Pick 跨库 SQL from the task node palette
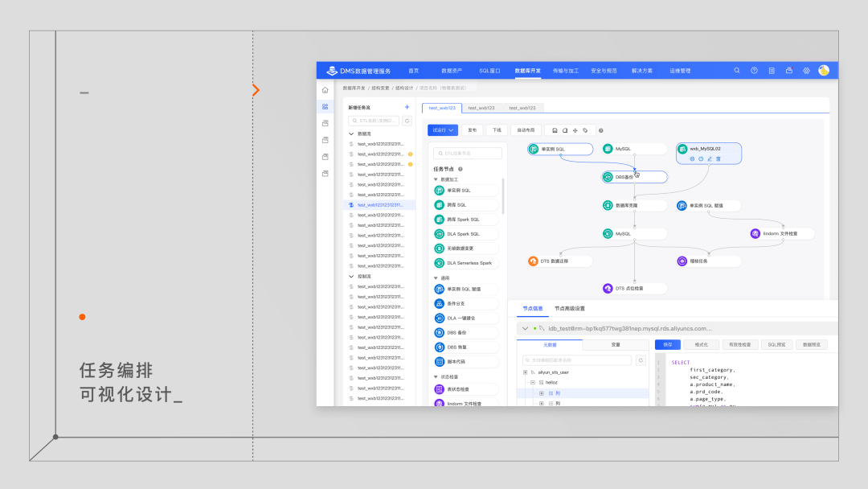Viewport: 868px width, 489px height. tap(465, 205)
